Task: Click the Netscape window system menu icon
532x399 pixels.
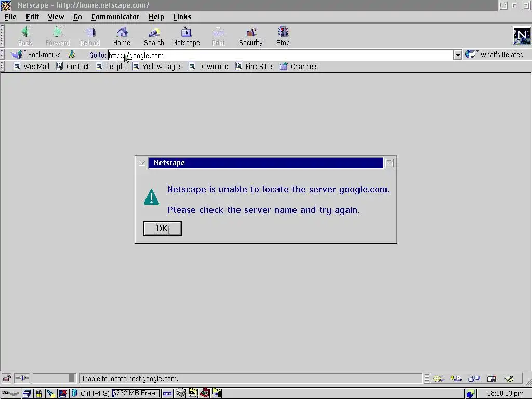Action: point(6,5)
